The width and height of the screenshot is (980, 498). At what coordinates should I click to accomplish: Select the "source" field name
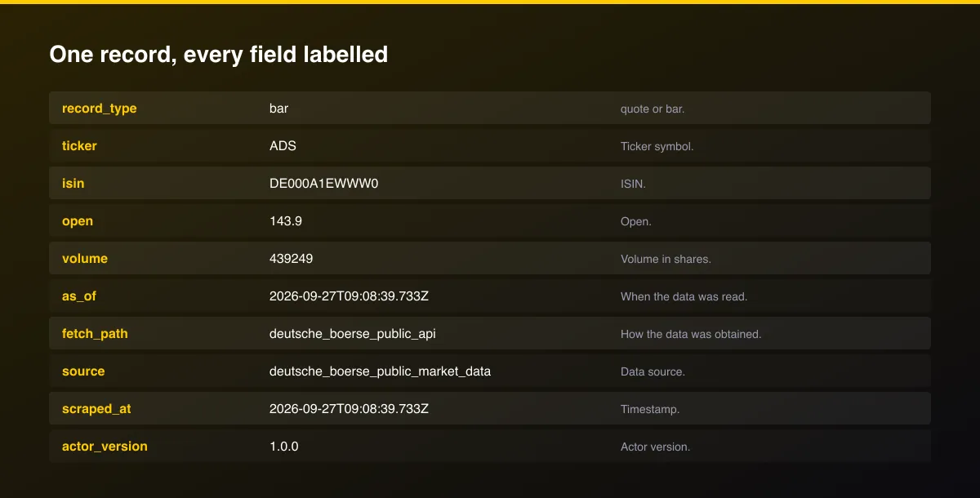point(83,371)
